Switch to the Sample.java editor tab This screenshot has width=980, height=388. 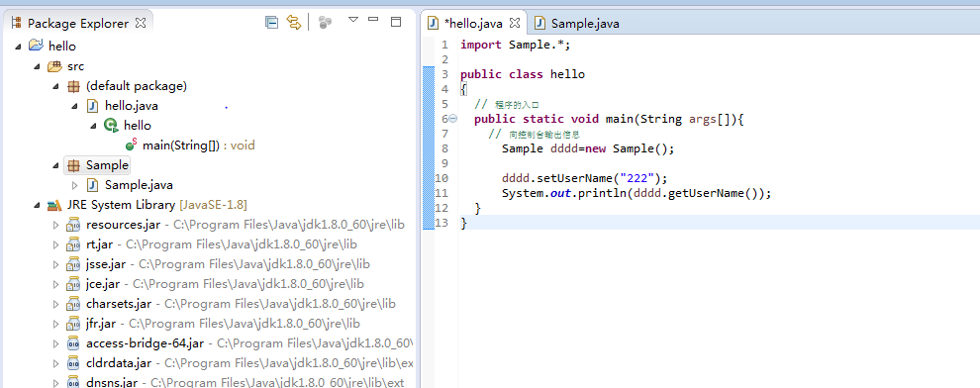(x=585, y=24)
